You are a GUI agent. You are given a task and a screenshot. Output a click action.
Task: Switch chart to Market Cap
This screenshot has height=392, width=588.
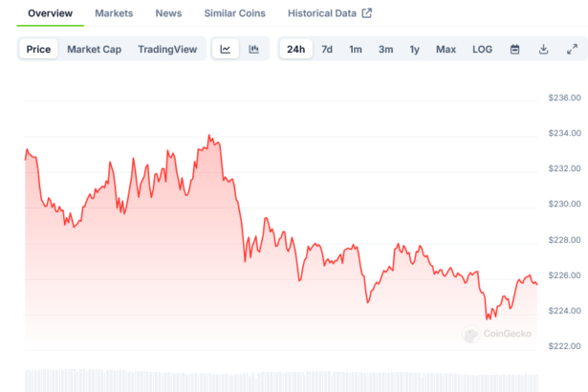coord(94,49)
